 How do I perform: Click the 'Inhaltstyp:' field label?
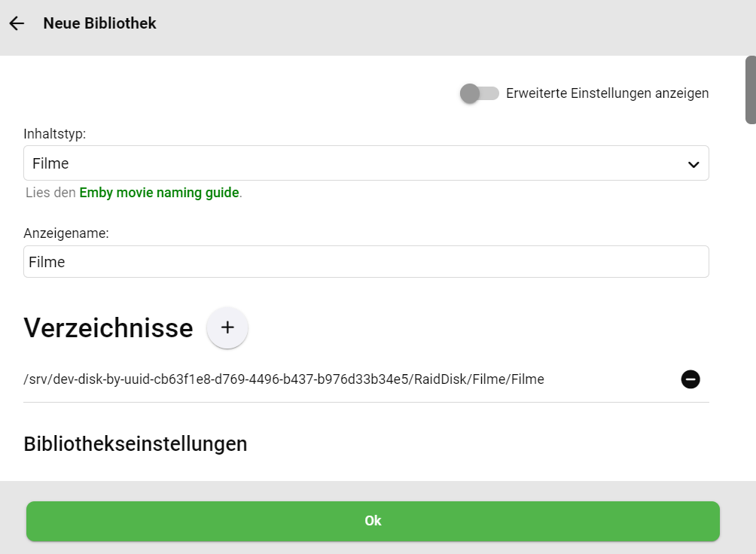[54, 134]
